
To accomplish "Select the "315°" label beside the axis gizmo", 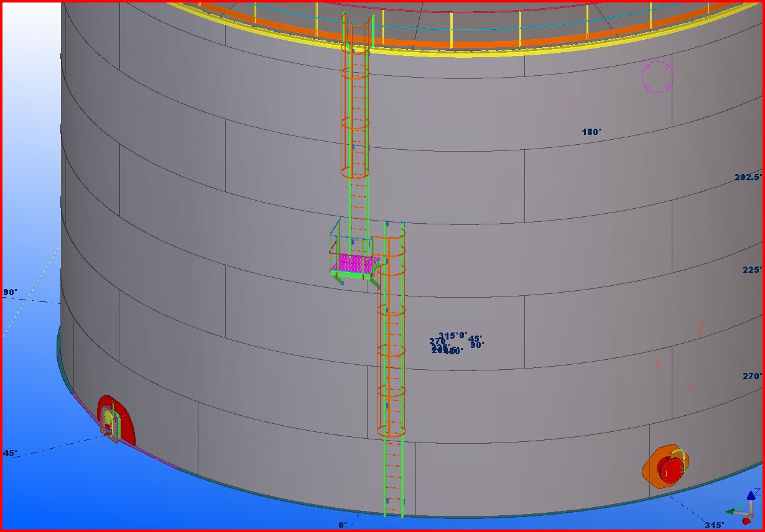I will coord(714,525).
